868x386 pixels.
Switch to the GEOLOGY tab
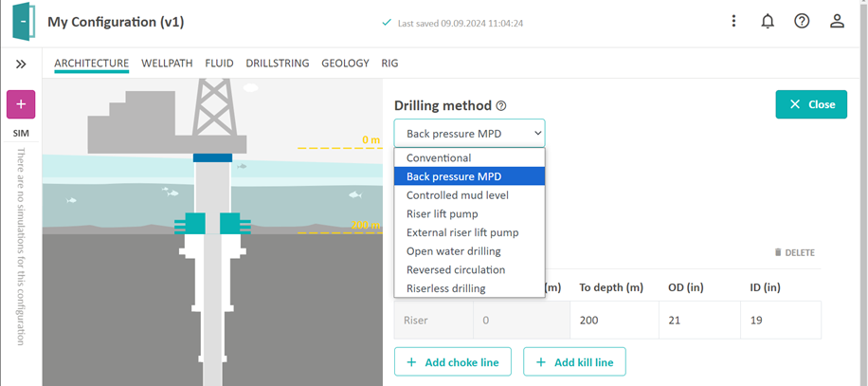345,64
